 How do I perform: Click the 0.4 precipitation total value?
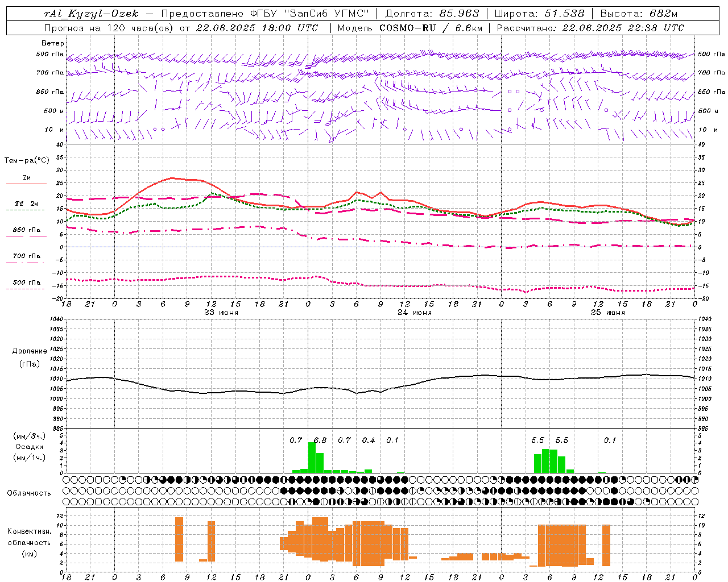(x=369, y=440)
